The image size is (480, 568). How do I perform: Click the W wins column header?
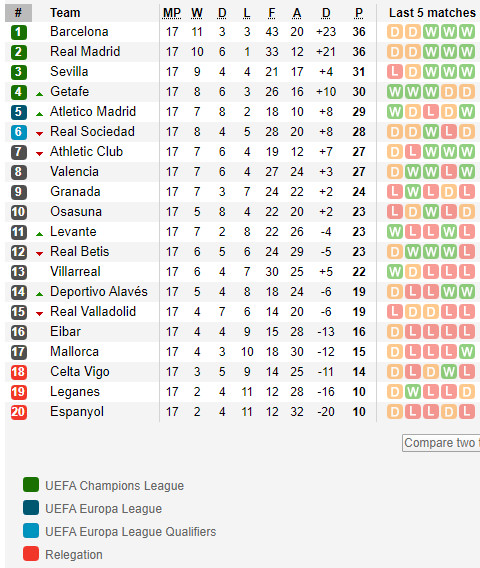(197, 13)
